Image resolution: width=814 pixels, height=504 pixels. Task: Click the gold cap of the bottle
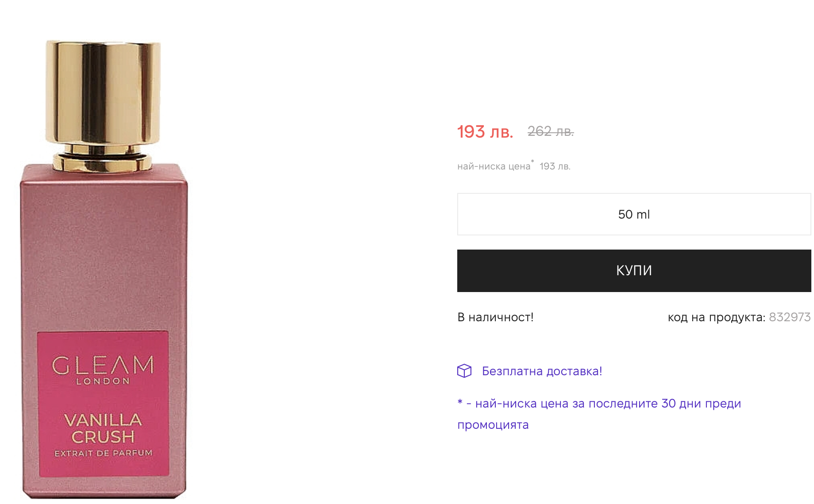pyautogui.click(x=103, y=93)
